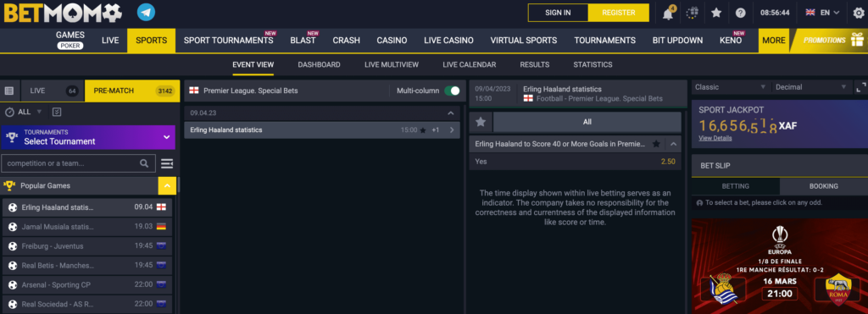Select the Yes 2.50 odd
This screenshot has width=868, height=314.
pos(575,162)
